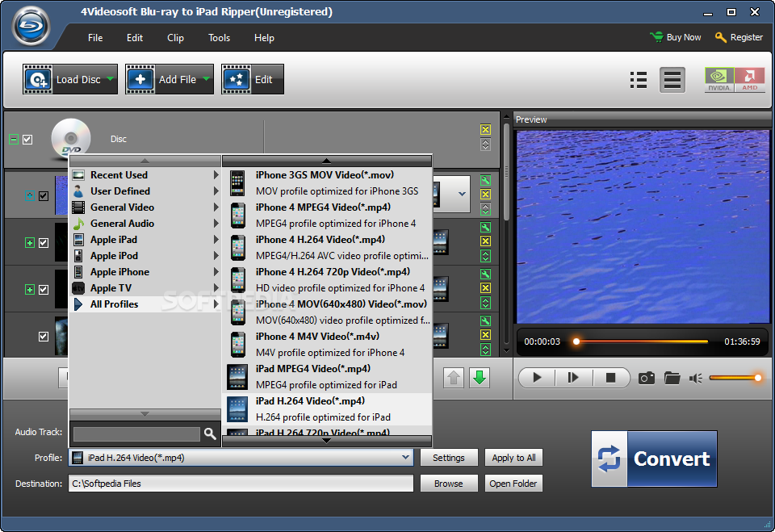Viewport: 775px width, 532px height.
Task: Uncheck the Disc checkbox
Action: tap(27, 140)
